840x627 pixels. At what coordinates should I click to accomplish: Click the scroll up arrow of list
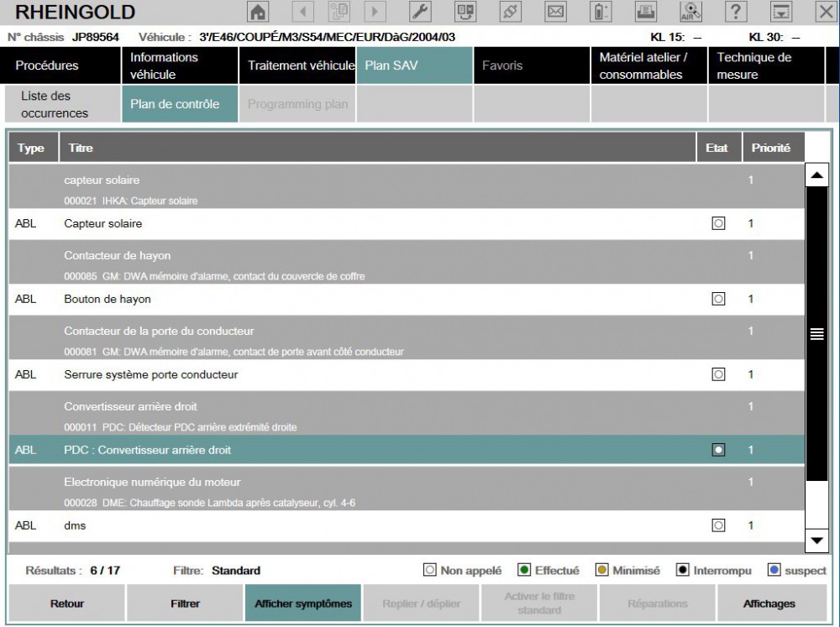[x=816, y=175]
